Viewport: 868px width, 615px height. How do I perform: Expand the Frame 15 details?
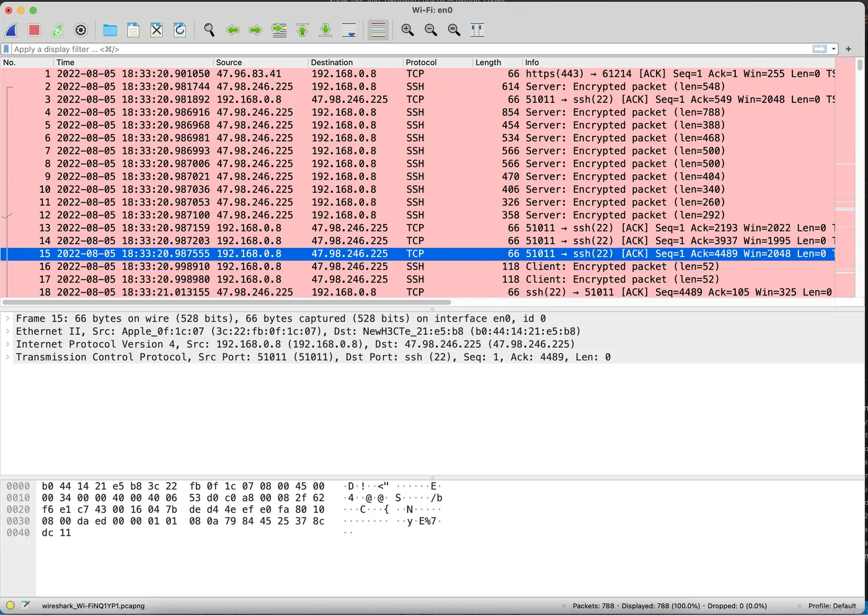7,318
